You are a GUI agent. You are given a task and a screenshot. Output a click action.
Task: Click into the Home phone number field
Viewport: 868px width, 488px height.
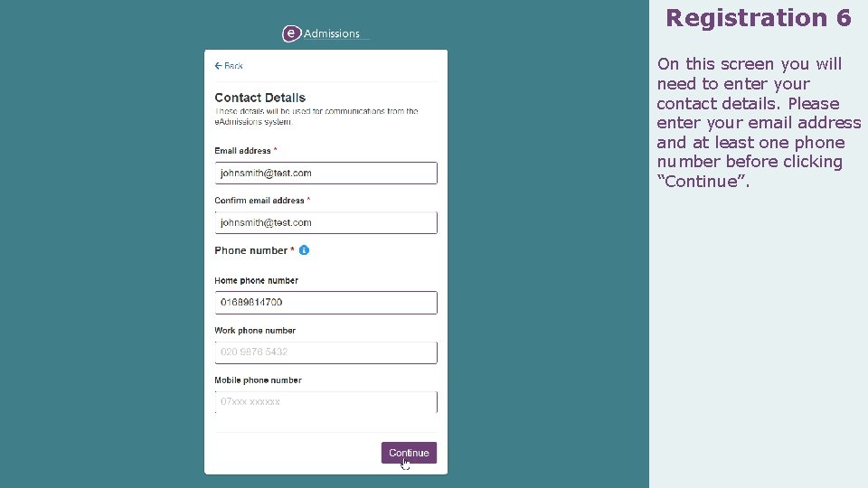(x=325, y=302)
